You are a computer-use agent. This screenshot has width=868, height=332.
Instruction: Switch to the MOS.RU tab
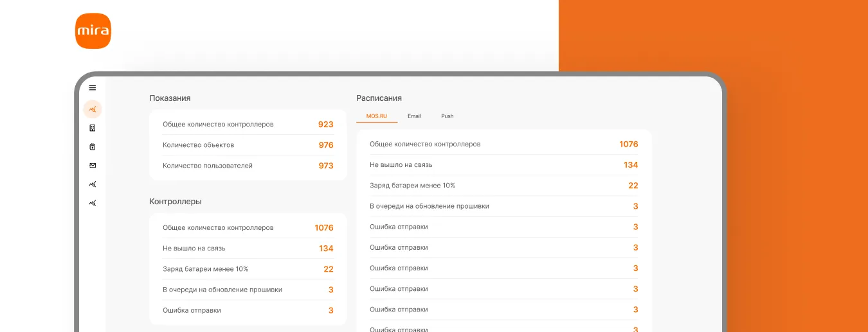point(377,116)
